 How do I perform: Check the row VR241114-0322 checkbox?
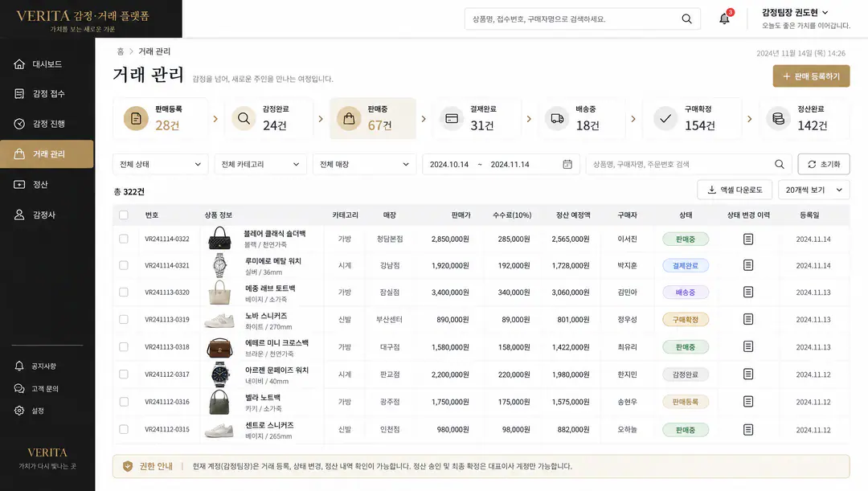coord(124,239)
